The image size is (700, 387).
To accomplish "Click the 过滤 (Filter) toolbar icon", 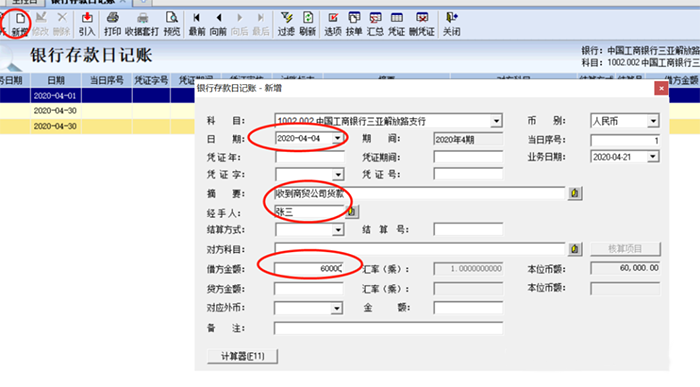I will 286,24.
